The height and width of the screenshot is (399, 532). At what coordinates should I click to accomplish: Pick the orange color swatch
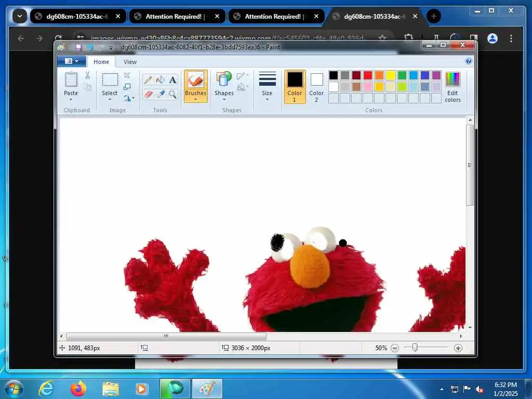(x=379, y=75)
